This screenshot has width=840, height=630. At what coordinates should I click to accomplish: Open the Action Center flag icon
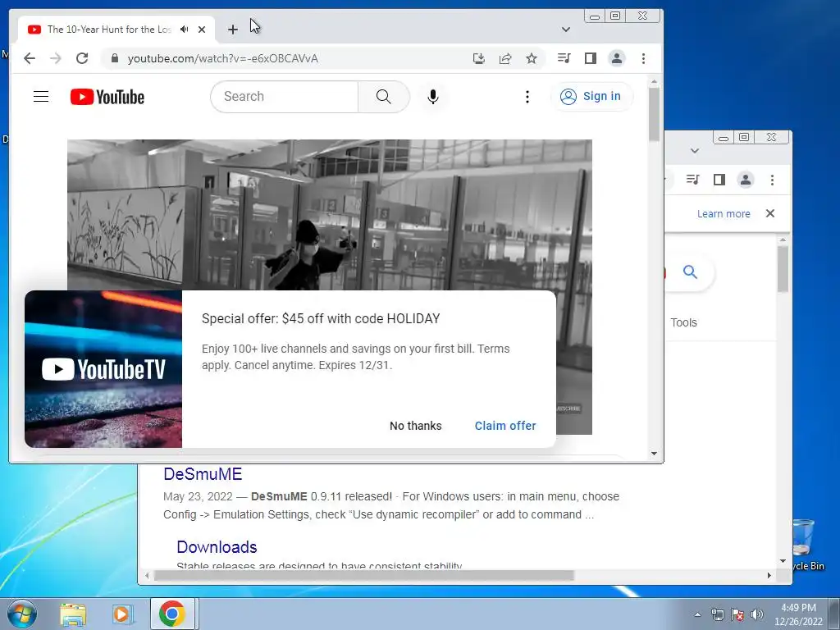[x=737, y=614]
